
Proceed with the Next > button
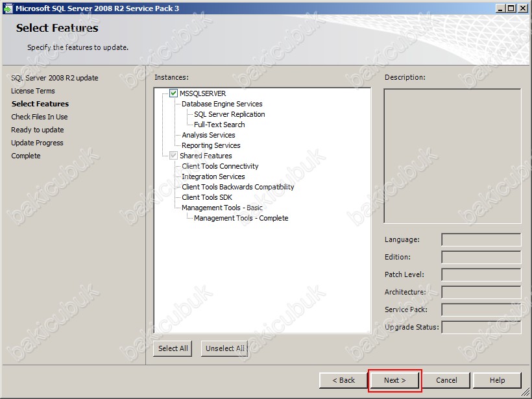pyautogui.click(x=394, y=380)
